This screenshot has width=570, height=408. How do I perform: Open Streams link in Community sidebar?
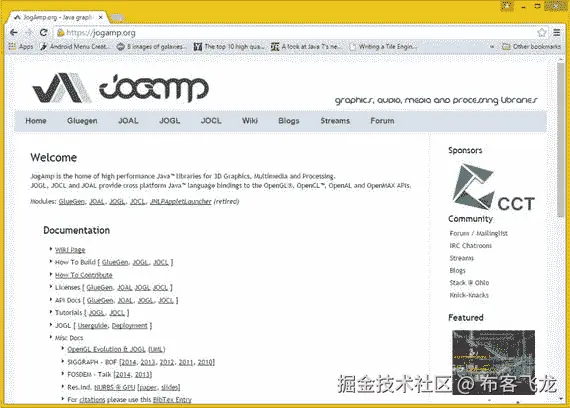462,258
